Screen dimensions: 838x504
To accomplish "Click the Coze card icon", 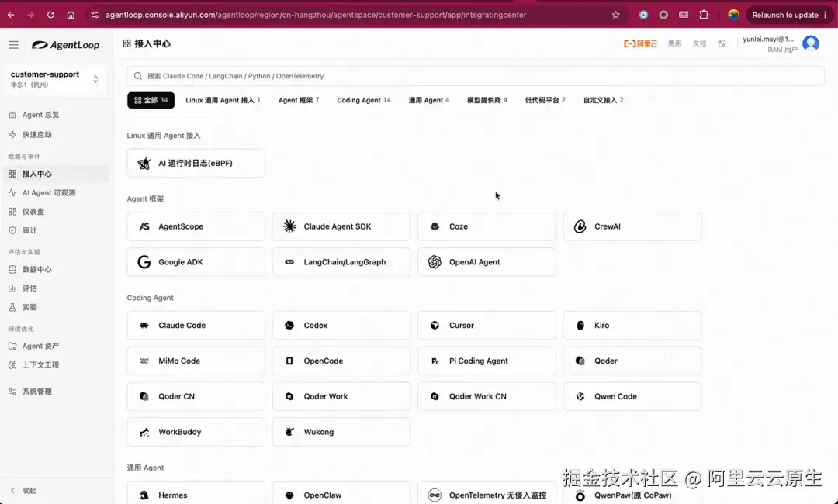I will click(x=435, y=226).
